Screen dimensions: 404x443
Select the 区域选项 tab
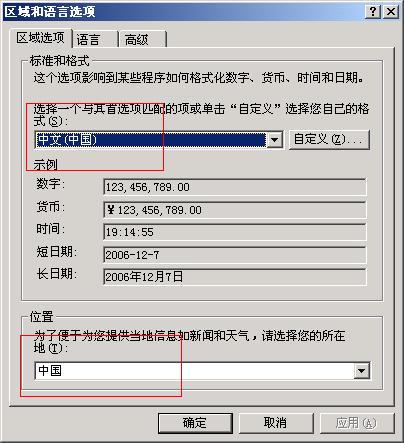click(x=40, y=38)
